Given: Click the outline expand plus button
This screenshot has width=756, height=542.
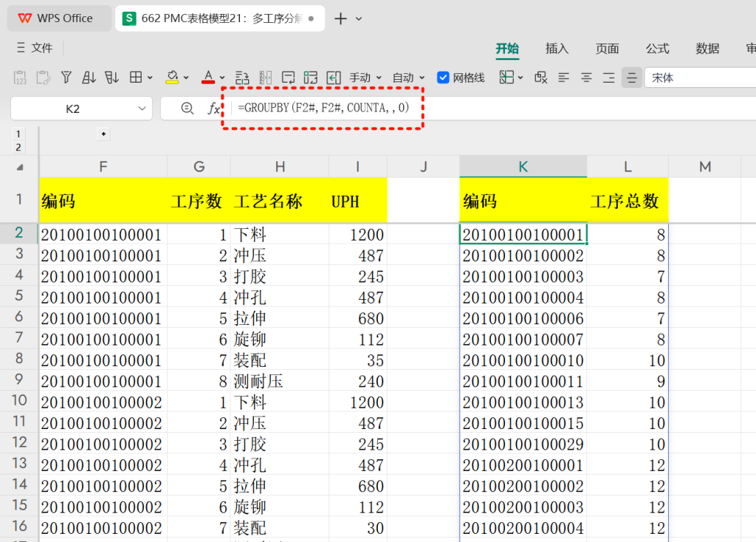Looking at the screenshot, I should 103,134.
